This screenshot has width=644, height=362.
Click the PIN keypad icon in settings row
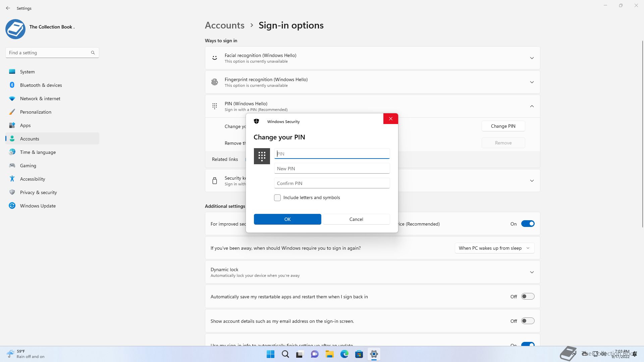click(215, 106)
